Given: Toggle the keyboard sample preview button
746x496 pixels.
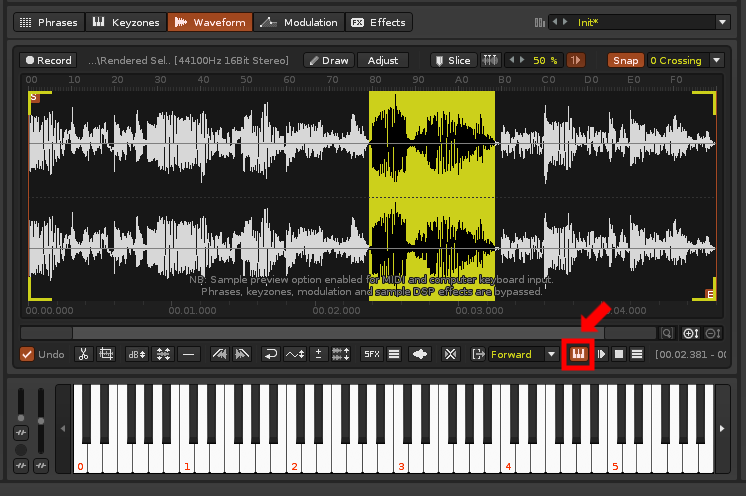Looking at the screenshot, I should (x=578, y=354).
